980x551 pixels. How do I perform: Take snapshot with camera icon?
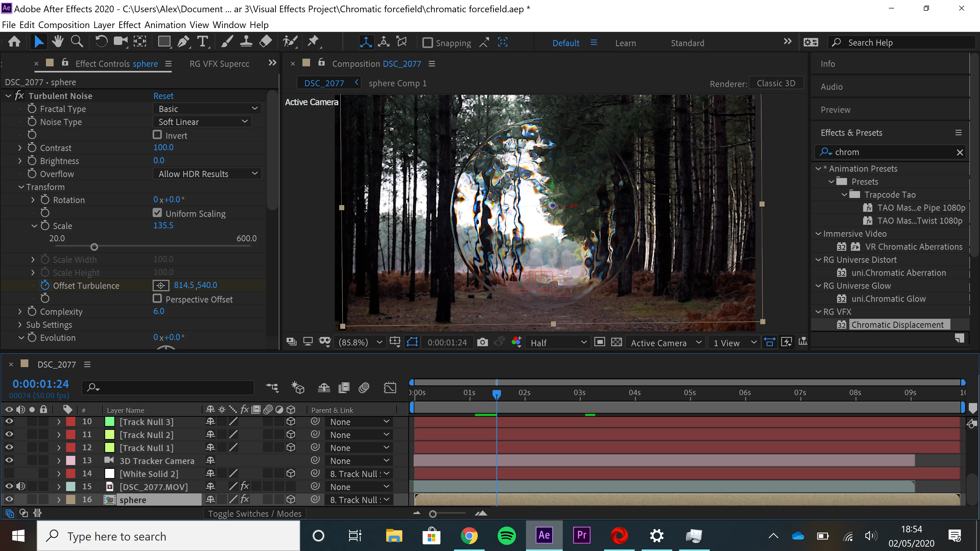click(x=482, y=342)
